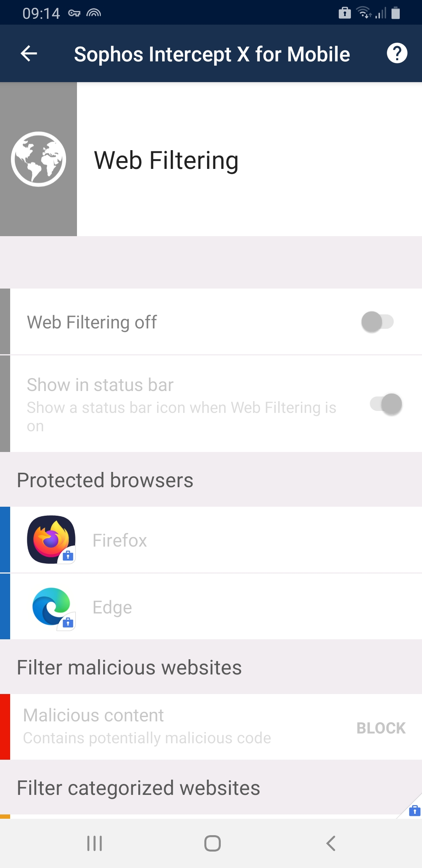Select the Firefox protected browser row
The width and height of the screenshot is (422, 868).
click(x=216, y=540)
